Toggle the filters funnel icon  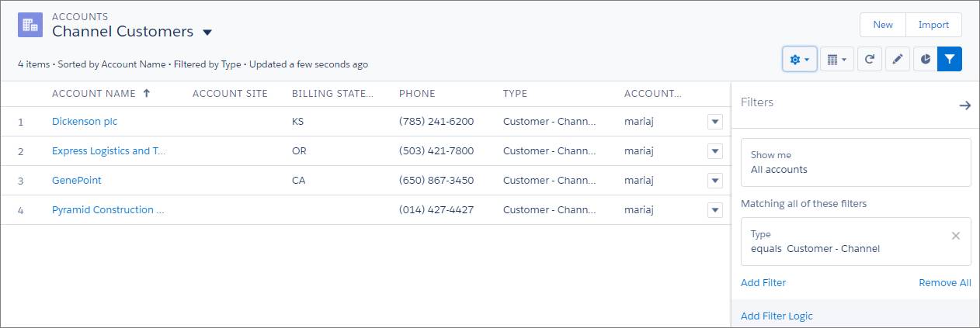click(x=950, y=60)
